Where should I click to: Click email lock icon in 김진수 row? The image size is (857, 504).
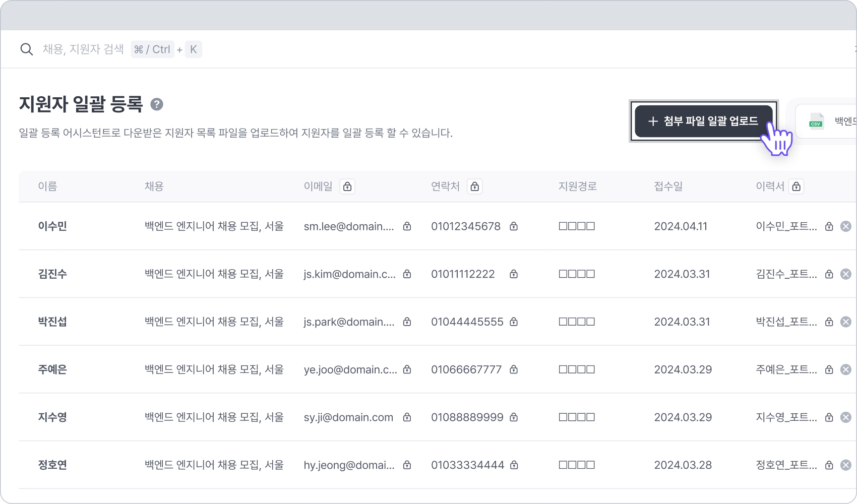coord(407,274)
